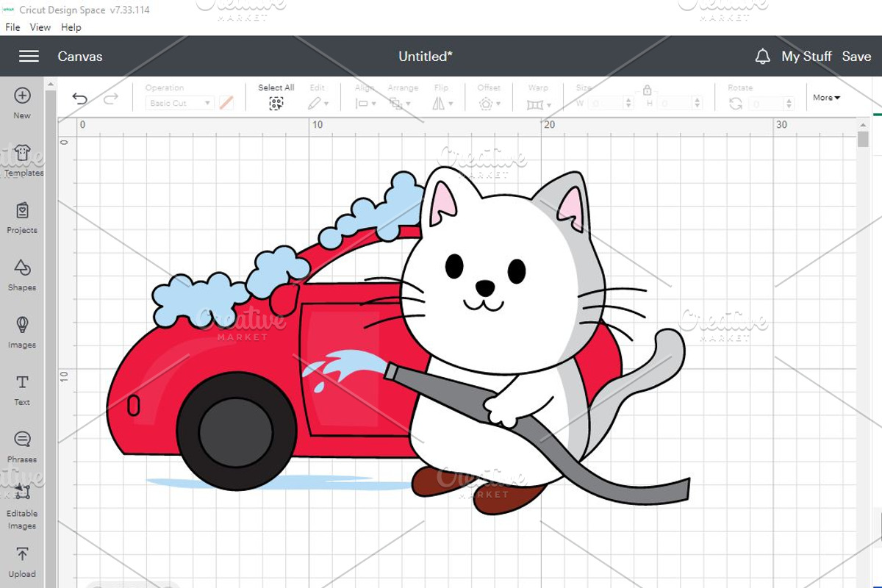
Task: Click the Edit pencil icon
Action: (314, 104)
